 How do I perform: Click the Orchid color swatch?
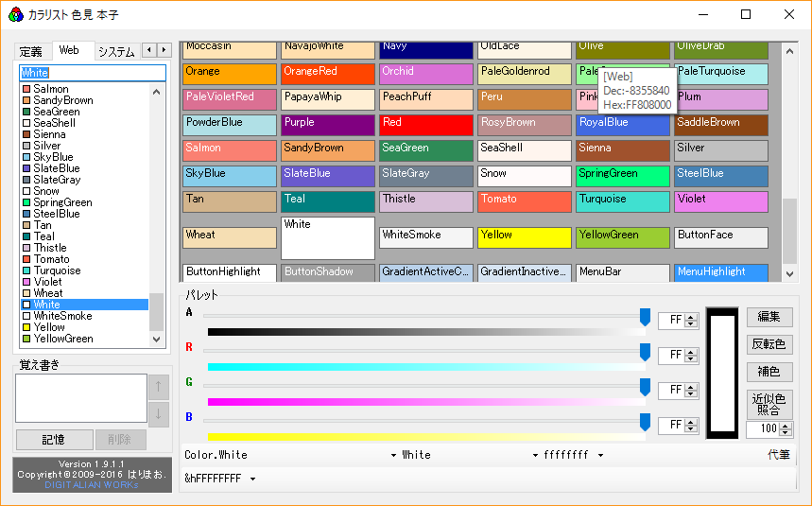coord(426,74)
